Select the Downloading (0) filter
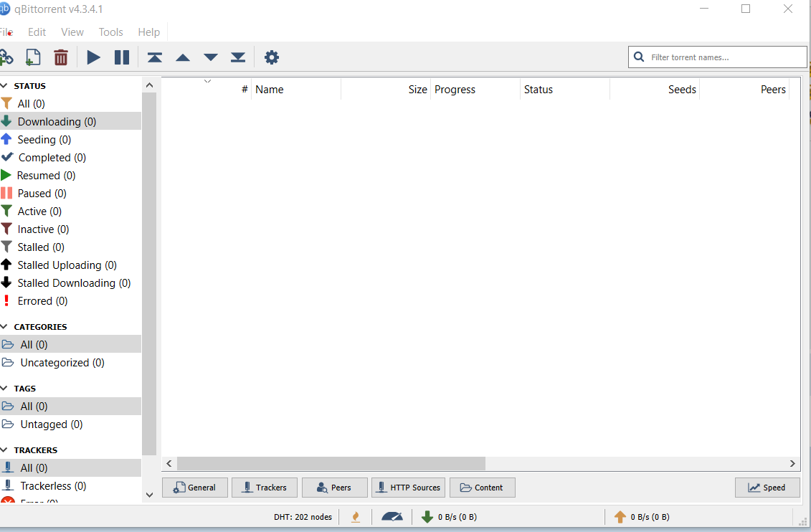811x532 pixels. (70, 121)
